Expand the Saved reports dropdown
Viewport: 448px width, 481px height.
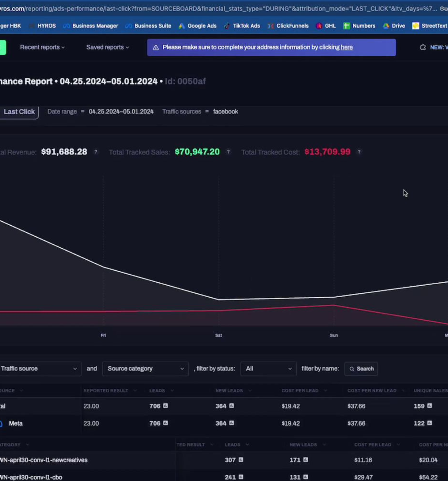coord(108,47)
